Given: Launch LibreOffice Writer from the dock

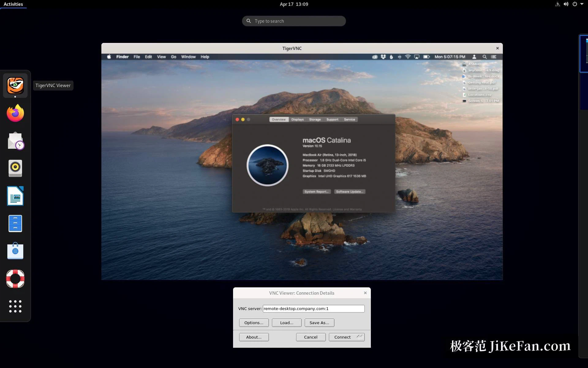Looking at the screenshot, I should pos(15,196).
